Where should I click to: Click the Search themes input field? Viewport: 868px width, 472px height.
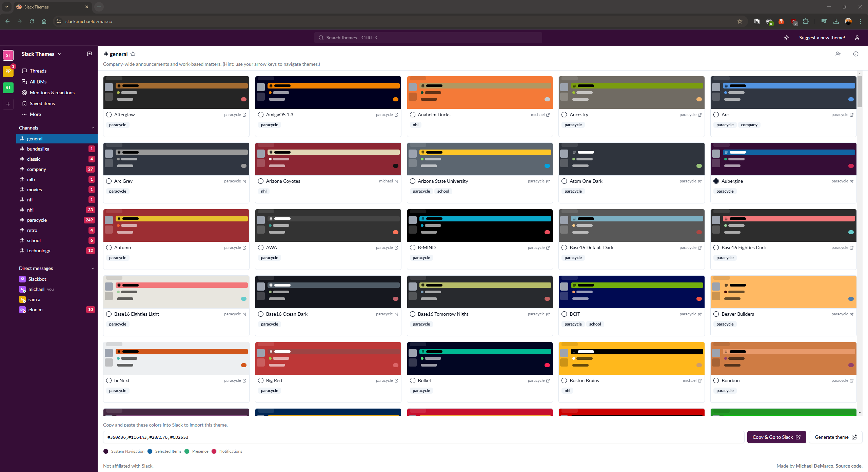coord(428,38)
